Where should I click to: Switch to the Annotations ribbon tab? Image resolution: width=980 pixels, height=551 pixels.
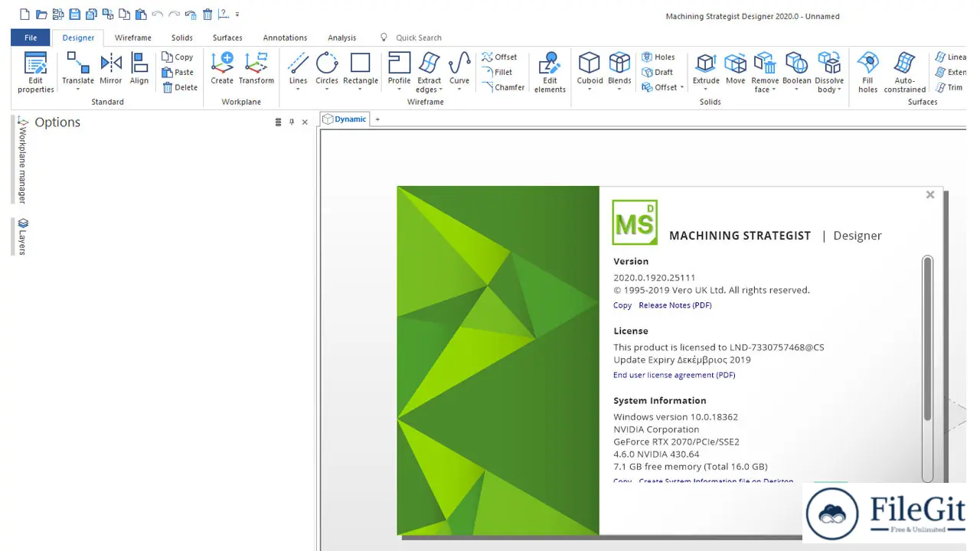pyautogui.click(x=285, y=37)
